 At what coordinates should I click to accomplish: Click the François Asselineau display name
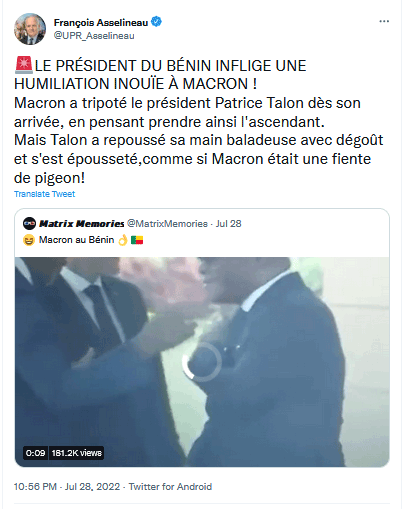click(x=101, y=23)
